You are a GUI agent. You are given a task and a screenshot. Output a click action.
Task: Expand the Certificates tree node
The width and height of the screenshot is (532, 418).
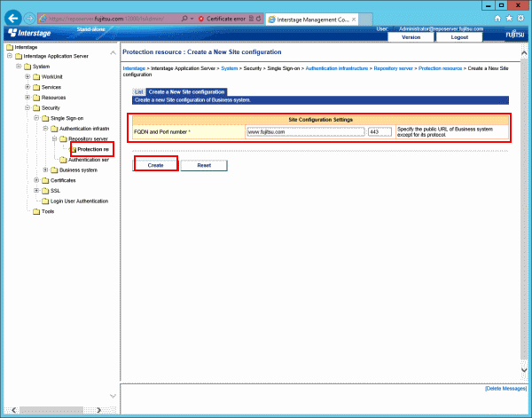click(x=36, y=180)
